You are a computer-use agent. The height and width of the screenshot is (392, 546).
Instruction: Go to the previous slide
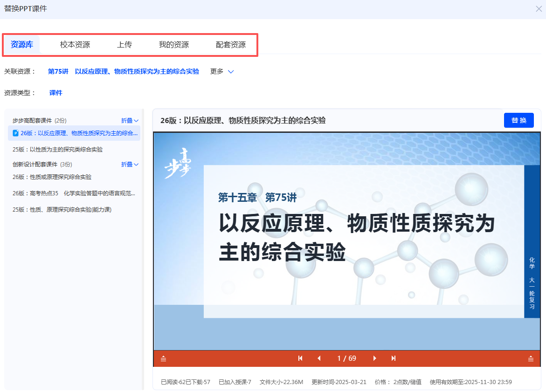[319, 358]
